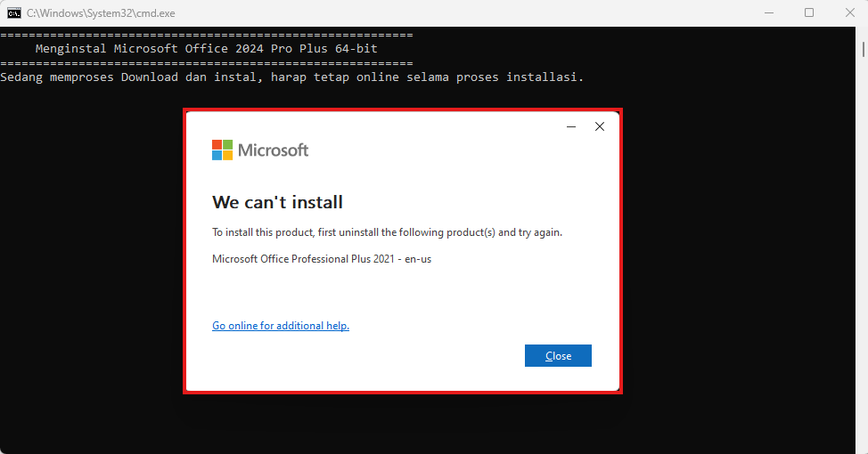Minimize the cmd.exe window

[x=769, y=12]
